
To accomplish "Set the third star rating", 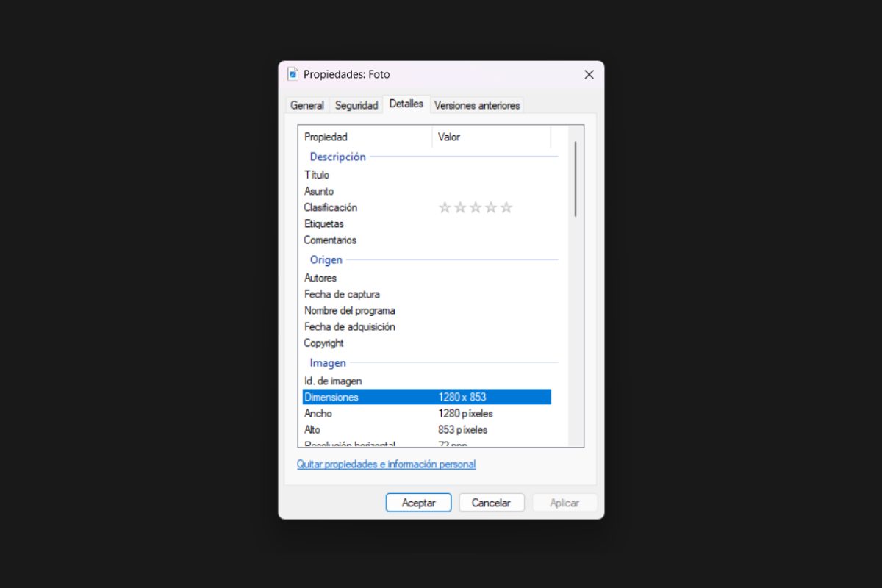I will point(476,208).
